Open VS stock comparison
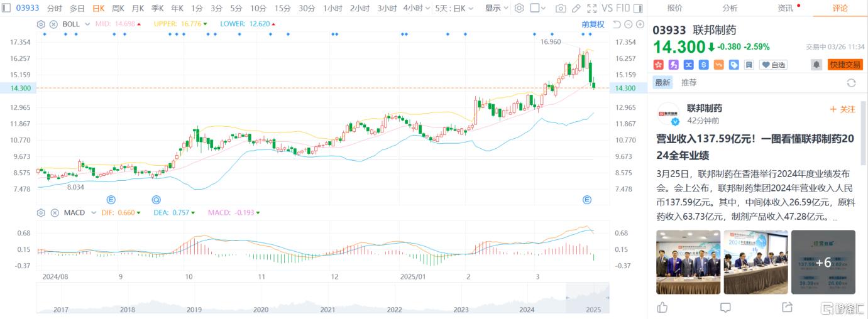This screenshot has width=868, height=319. click(607, 8)
